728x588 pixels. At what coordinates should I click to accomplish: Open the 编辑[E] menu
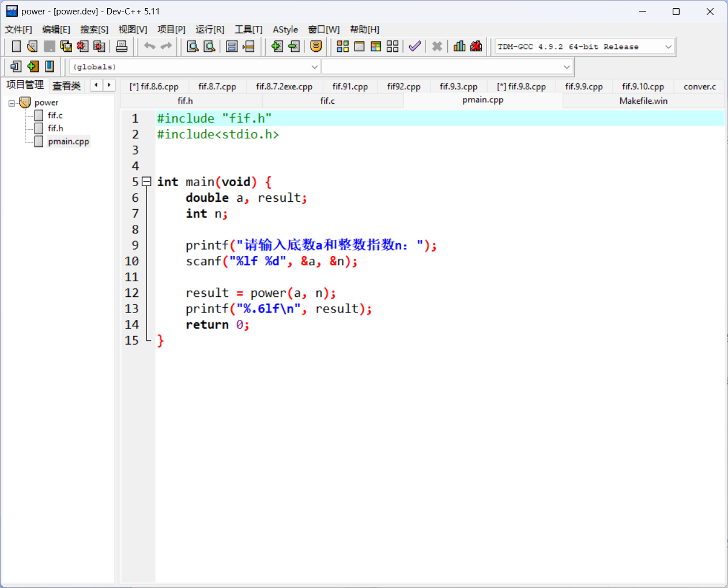click(x=56, y=29)
